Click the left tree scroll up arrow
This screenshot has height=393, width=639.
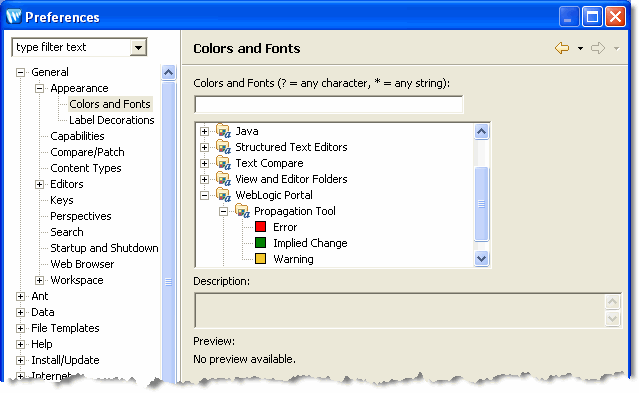(168, 73)
